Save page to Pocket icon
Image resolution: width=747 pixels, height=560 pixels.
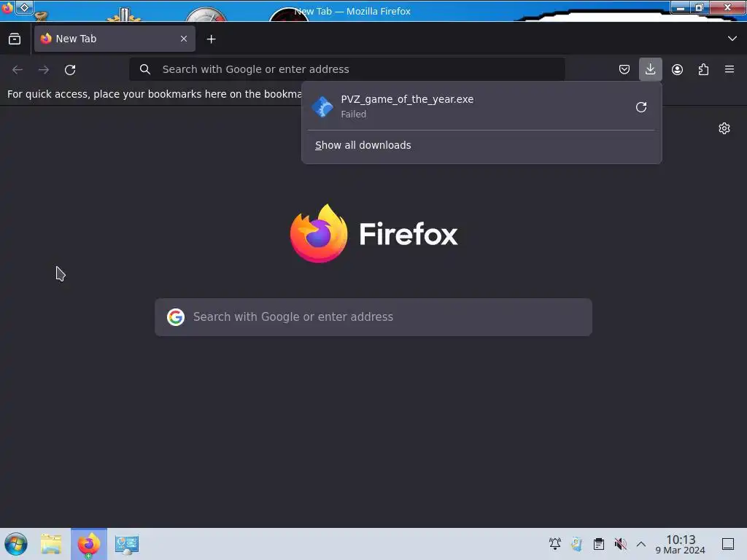coord(624,69)
